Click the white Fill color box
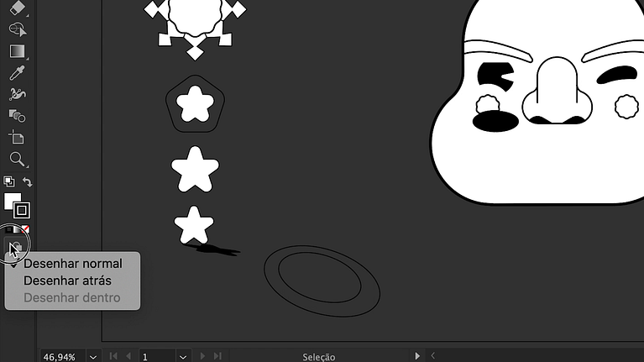 tap(11, 201)
